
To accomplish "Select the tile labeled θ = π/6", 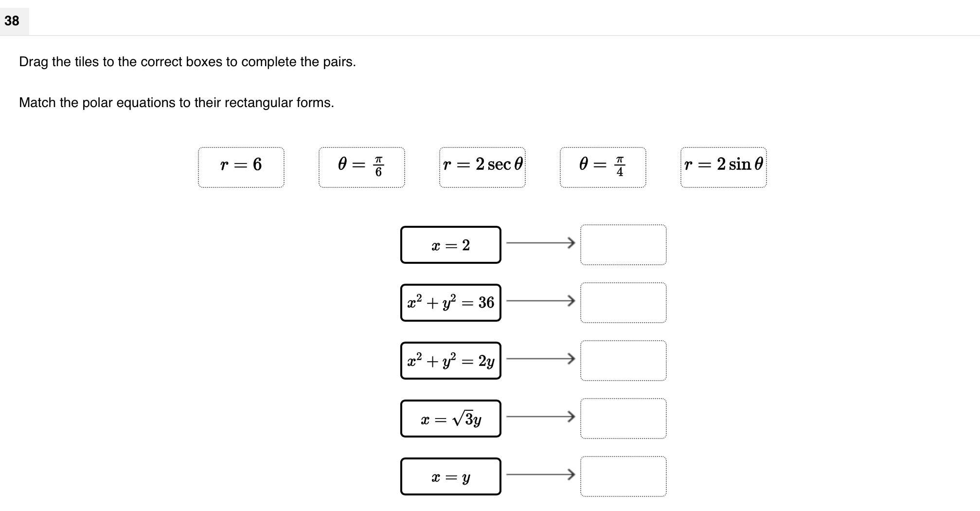I will point(361,165).
